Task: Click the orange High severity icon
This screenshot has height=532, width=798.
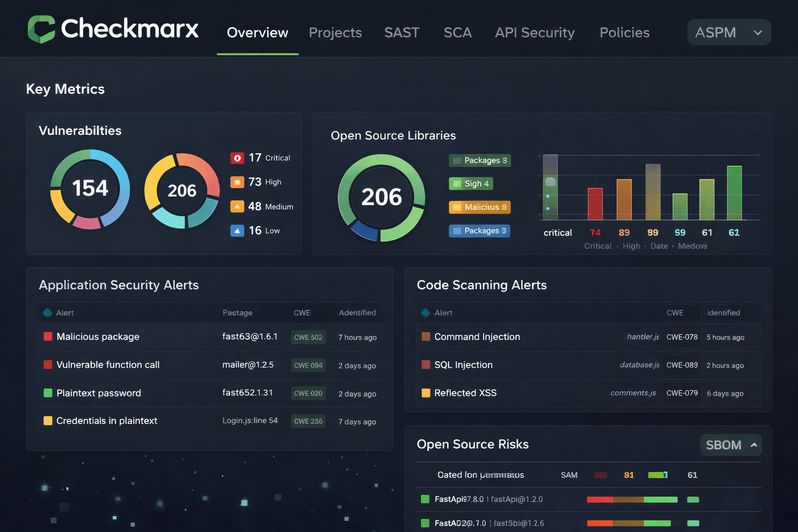Action: (x=237, y=182)
